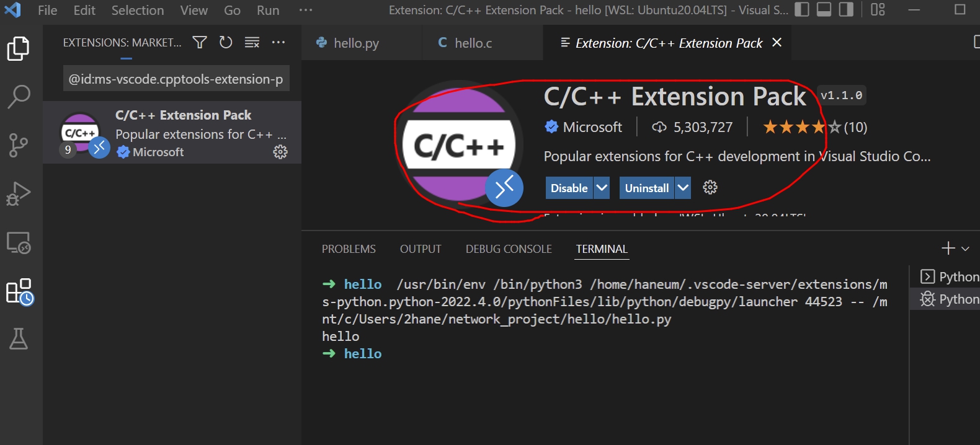The width and height of the screenshot is (980, 445).
Task: Open the Search view in activity bar
Action: pos(18,97)
